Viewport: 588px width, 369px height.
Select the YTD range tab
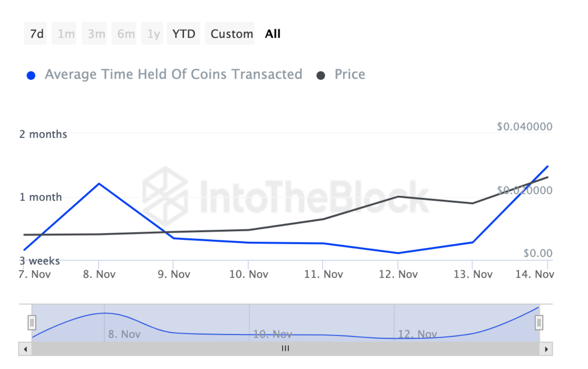click(183, 34)
